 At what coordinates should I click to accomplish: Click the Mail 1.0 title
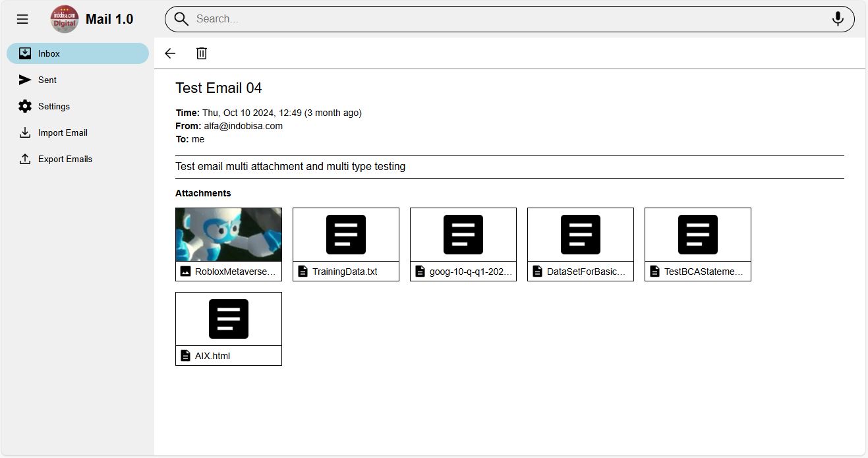tap(109, 19)
